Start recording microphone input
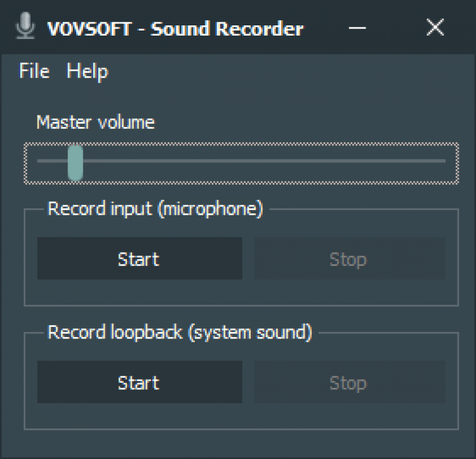The image size is (476, 459). pos(139,258)
